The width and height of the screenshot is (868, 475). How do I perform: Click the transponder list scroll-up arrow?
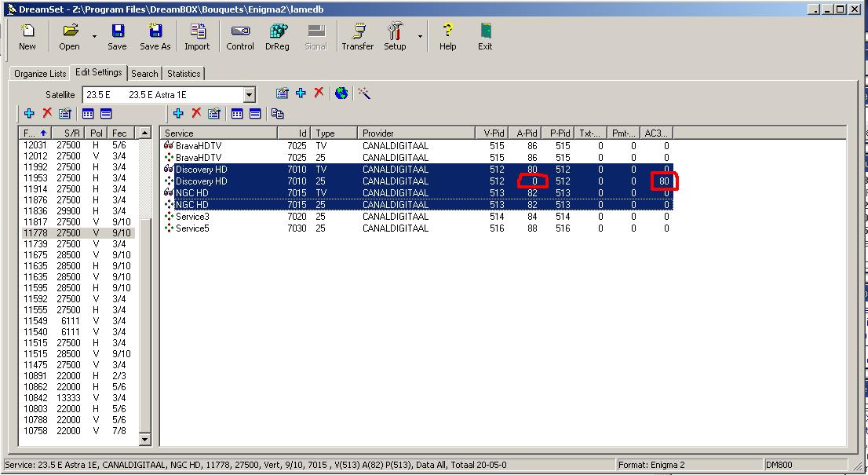pos(144,133)
